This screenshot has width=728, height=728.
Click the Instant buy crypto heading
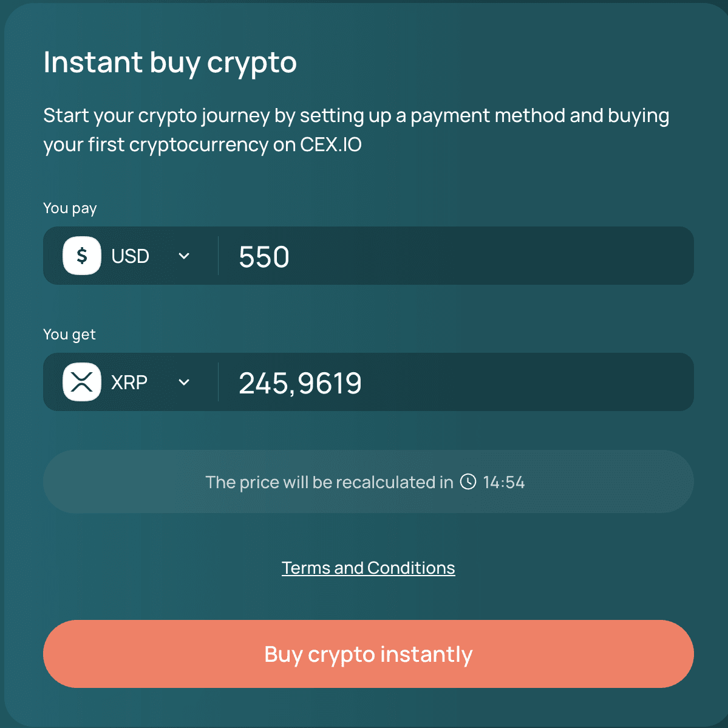pos(170,62)
